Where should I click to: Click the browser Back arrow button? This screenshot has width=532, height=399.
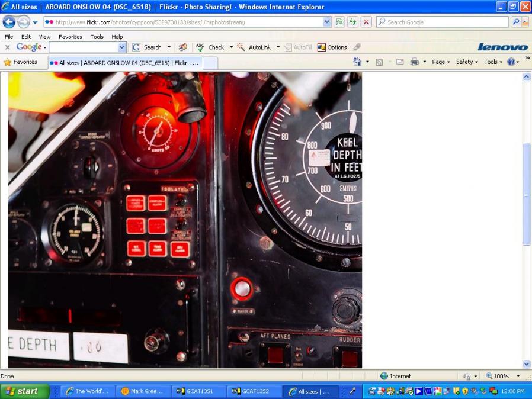(x=9, y=22)
